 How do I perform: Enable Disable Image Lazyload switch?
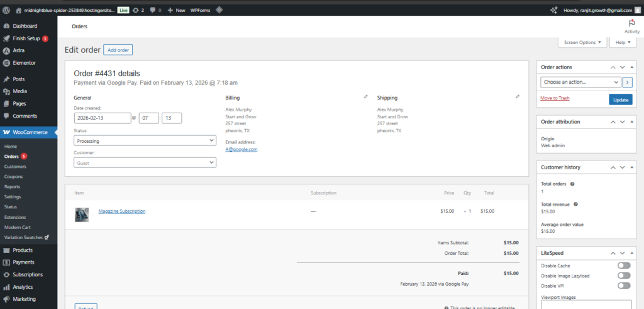(624, 276)
